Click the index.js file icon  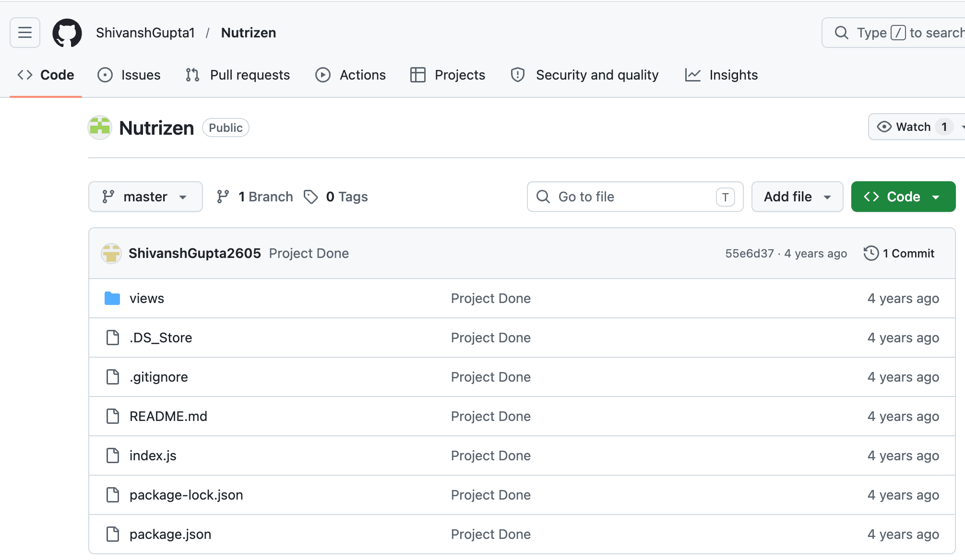113,455
